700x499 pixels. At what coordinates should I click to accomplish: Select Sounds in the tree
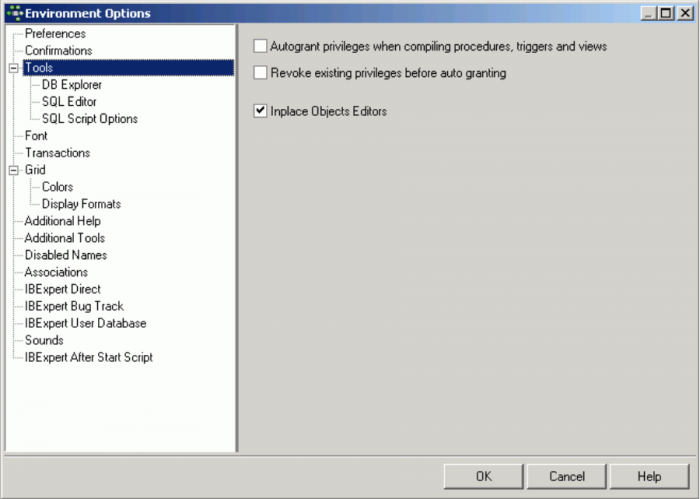pos(44,340)
